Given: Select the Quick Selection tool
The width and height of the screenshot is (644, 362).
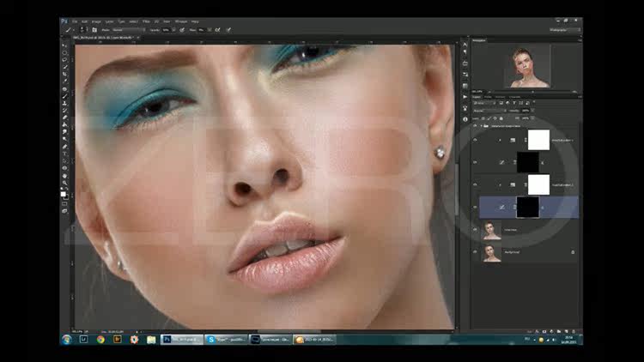Looking at the screenshot, I should (x=64, y=67).
